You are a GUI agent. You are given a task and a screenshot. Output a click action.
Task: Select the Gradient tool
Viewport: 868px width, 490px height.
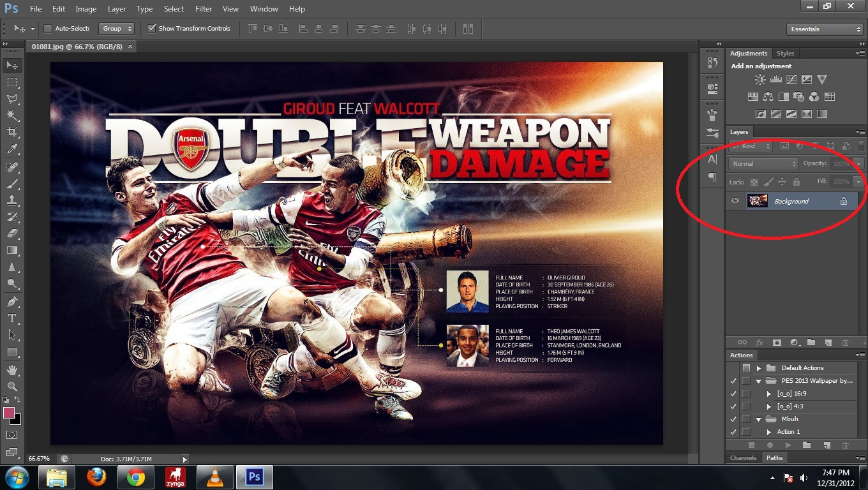coord(11,250)
